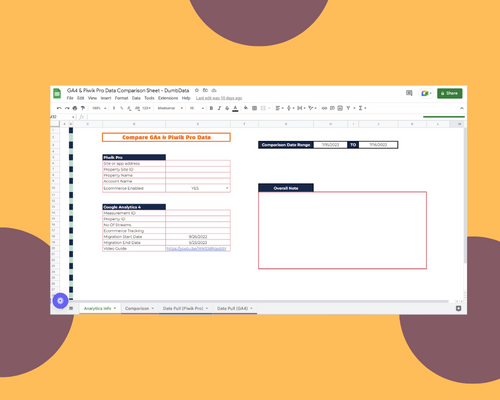500x400 pixels.
Task: Toggle bold formatting in toolbar
Action: coord(211,108)
